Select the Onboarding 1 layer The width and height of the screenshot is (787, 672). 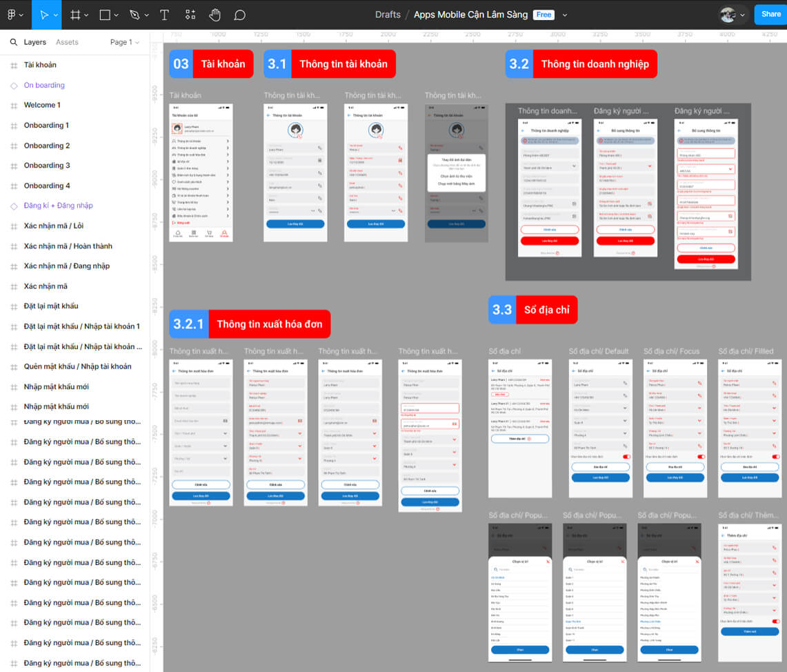click(x=46, y=126)
